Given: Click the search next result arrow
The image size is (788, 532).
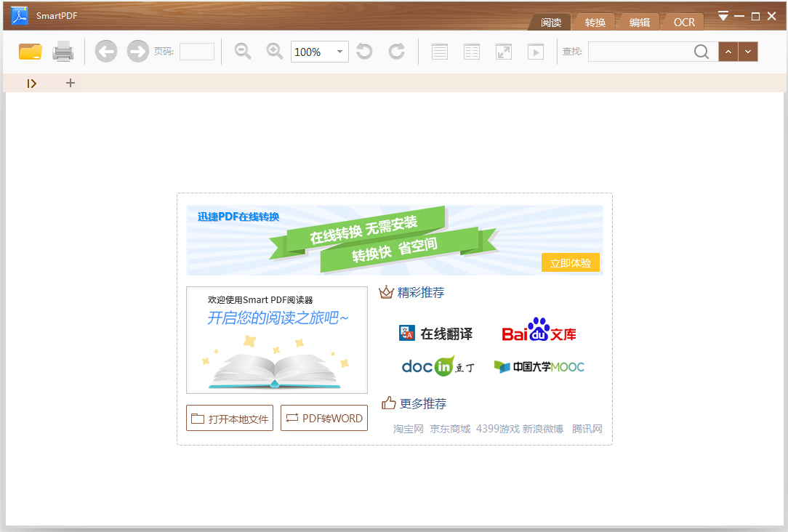Looking at the screenshot, I should pos(748,52).
